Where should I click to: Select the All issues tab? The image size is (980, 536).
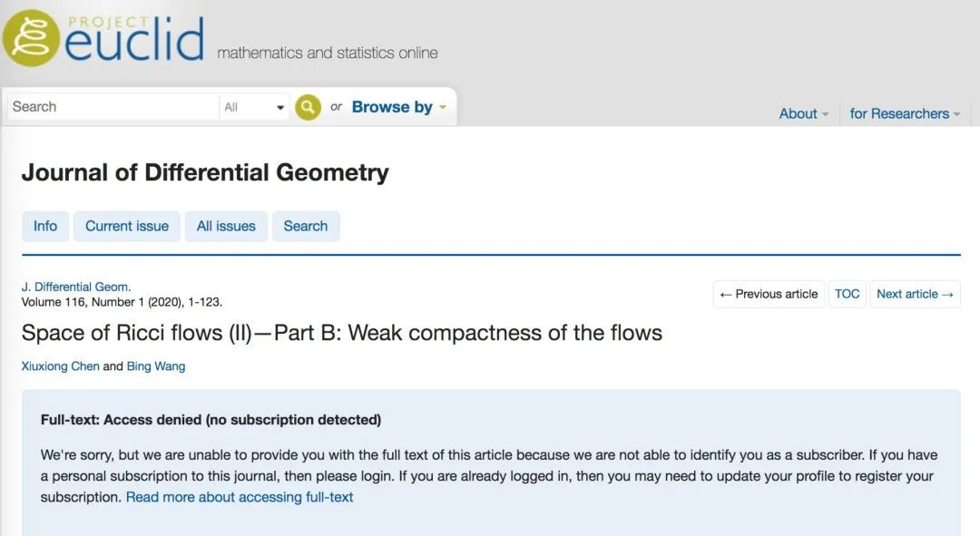pyautogui.click(x=226, y=226)
